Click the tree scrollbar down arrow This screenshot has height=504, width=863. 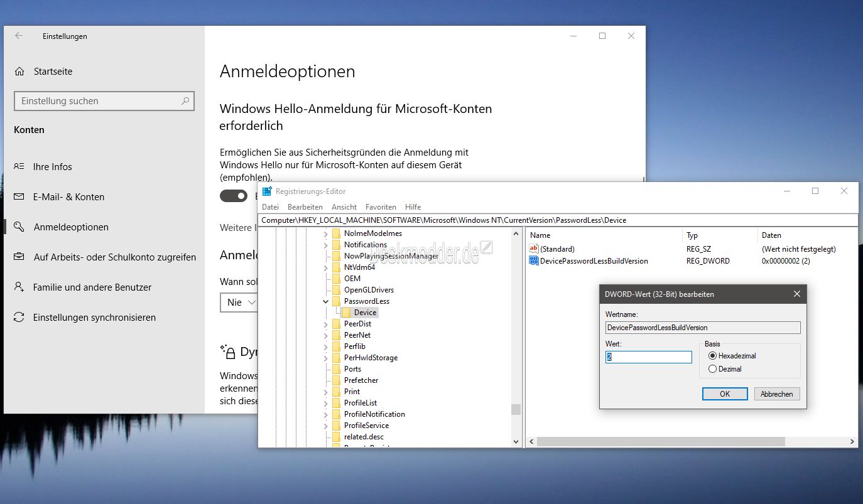coord(516,442)
